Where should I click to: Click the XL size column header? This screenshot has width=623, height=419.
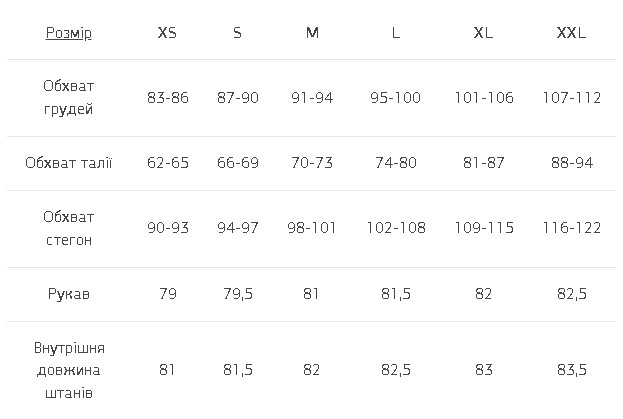[483, 33]
